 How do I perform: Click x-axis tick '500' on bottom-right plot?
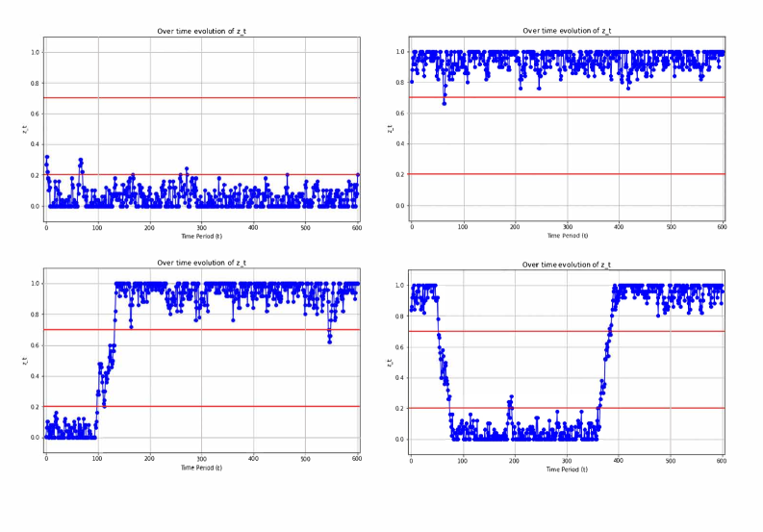pyautogui.click(x=671, y=461)
